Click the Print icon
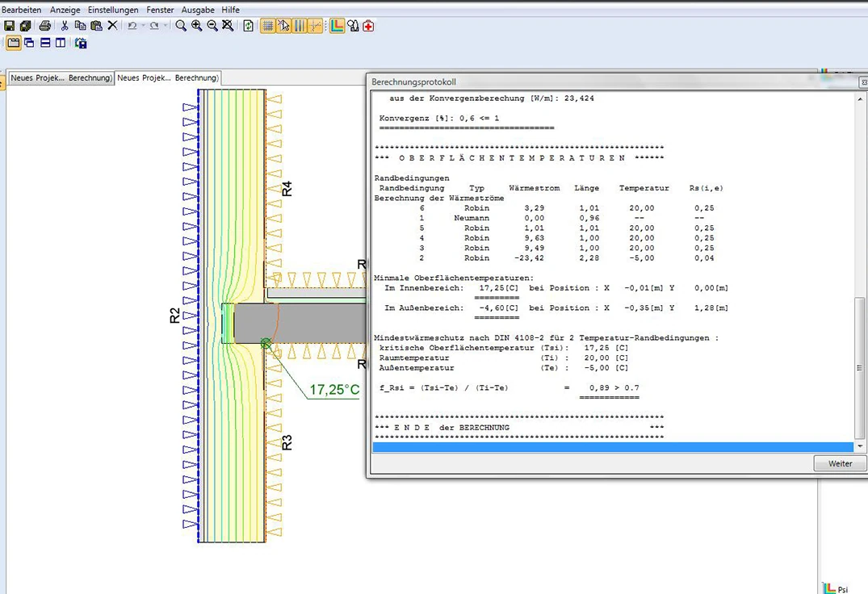 click(x=45, y=26)
